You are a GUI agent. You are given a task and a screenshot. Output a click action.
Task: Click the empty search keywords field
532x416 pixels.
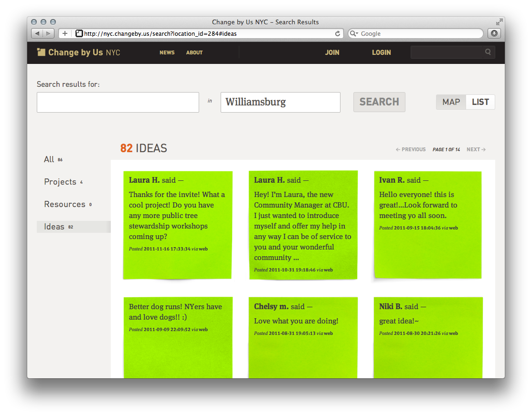[x=117, y=102]
